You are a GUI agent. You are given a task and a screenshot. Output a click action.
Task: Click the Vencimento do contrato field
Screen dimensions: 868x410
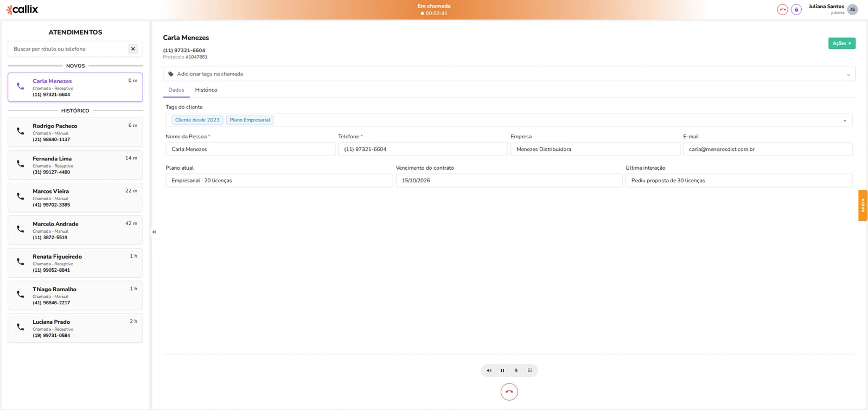[x=509, y=181]
